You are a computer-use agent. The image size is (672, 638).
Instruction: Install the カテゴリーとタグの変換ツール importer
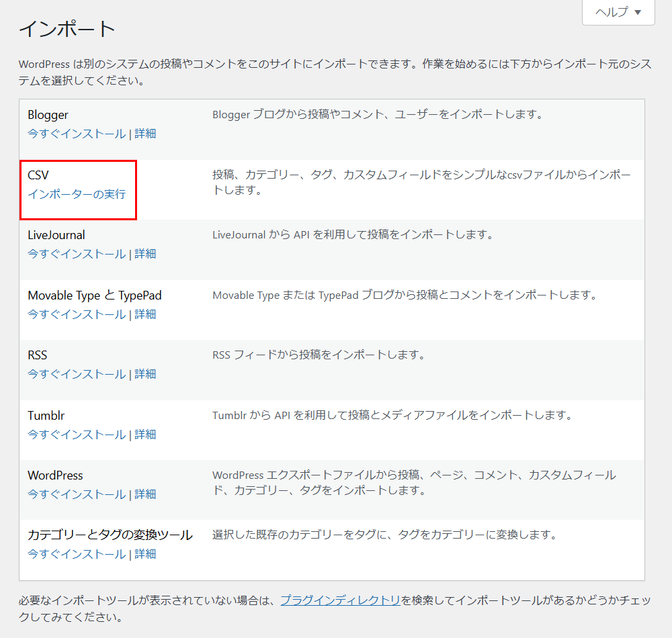point(76,553)
